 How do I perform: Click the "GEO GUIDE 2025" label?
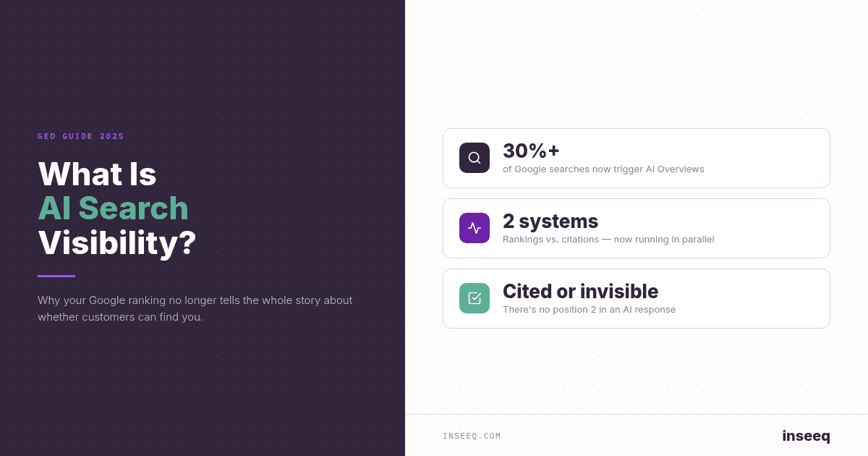(81, 136)
